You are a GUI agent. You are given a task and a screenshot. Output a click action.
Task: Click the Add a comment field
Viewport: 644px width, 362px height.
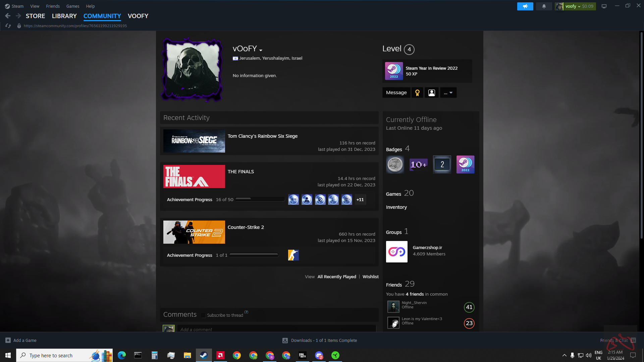[x=276, y=329]
